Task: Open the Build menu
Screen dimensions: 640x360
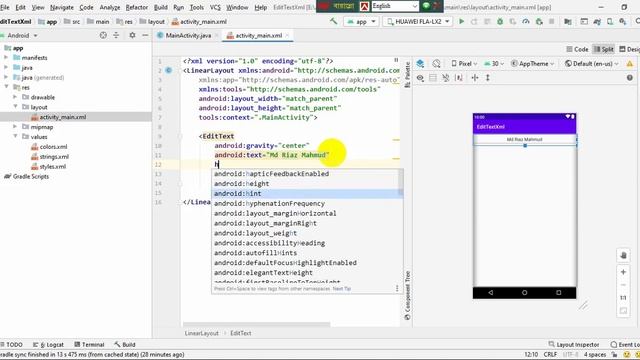Action: pos(160,7)
